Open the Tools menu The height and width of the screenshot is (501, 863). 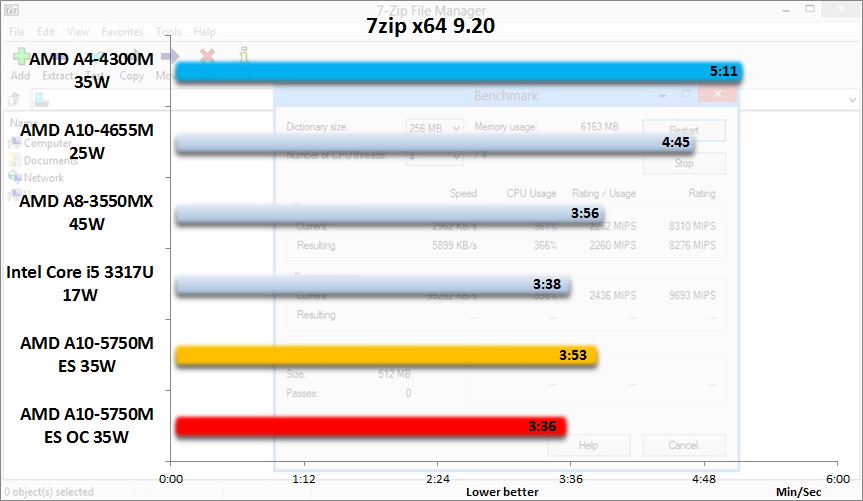coord(168,32)
